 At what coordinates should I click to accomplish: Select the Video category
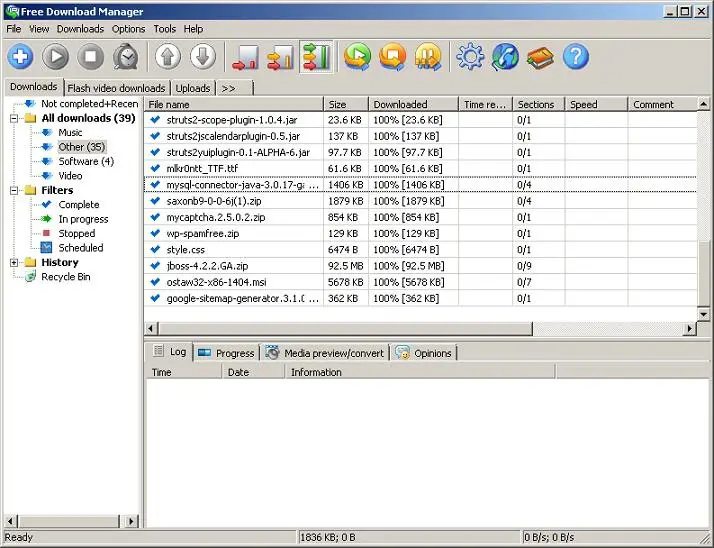coord(70,176)
